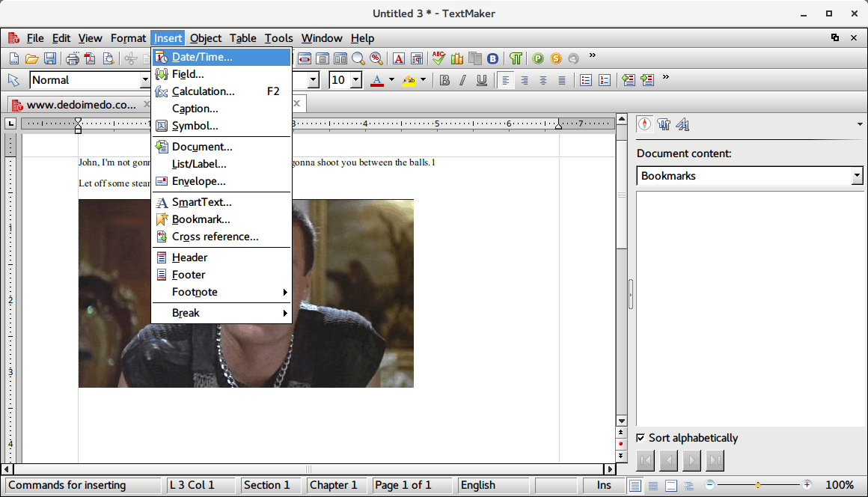This screenshot has width=868, height=497.
Task: Launch PlanMaker with green P icon
Action: 537,58
